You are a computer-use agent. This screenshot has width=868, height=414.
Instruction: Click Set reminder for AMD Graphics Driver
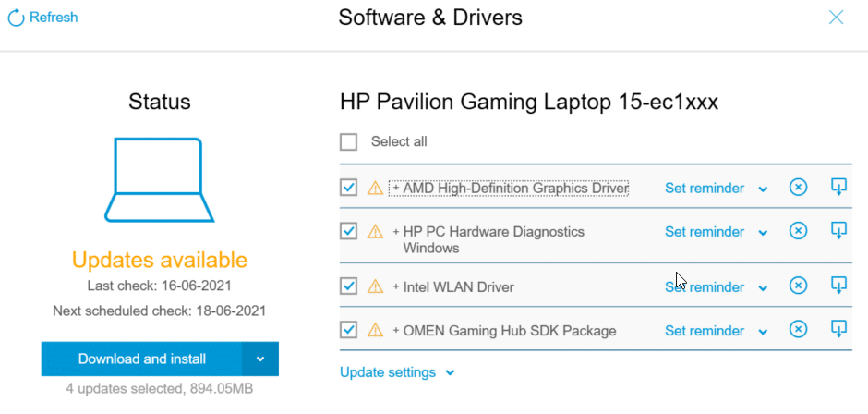[x=705, y=189]
